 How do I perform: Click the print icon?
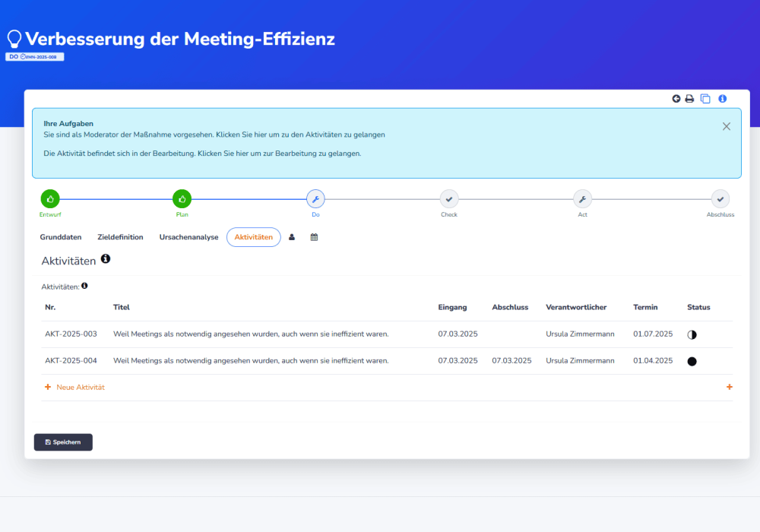[x=690, y=99]
